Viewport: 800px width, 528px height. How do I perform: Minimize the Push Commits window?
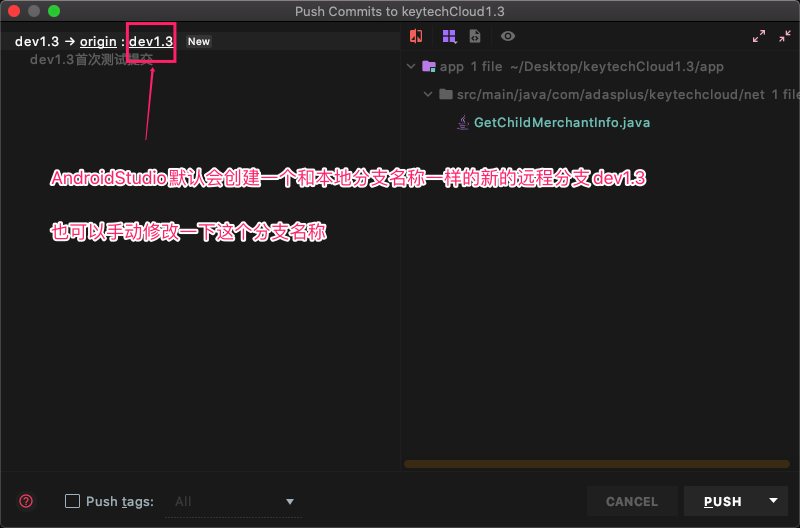34,11
